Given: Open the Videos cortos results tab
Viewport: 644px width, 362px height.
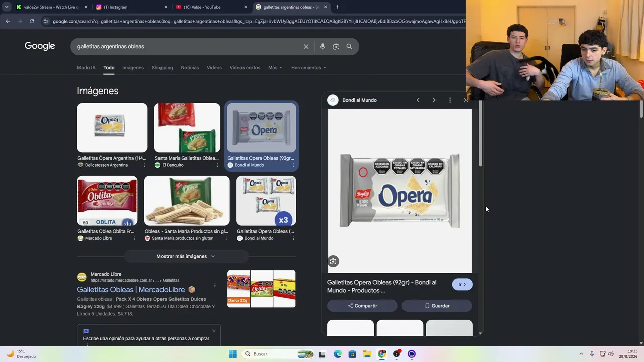Looking at the screenshot, I should (x=245, y=68).
